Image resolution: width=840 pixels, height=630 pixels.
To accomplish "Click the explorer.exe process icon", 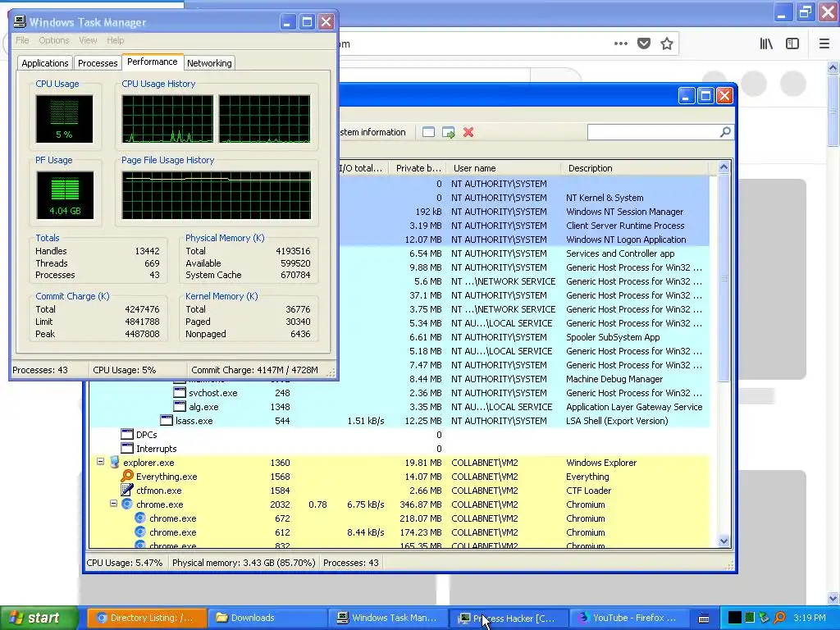I will pos(114,462).
